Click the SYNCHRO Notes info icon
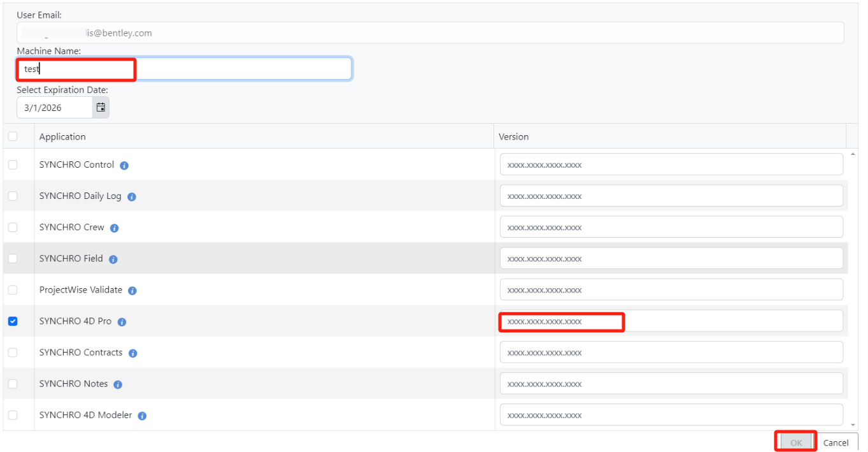This screenshot has width=868, height=452. pyautogui.click(x=117, y=384)
